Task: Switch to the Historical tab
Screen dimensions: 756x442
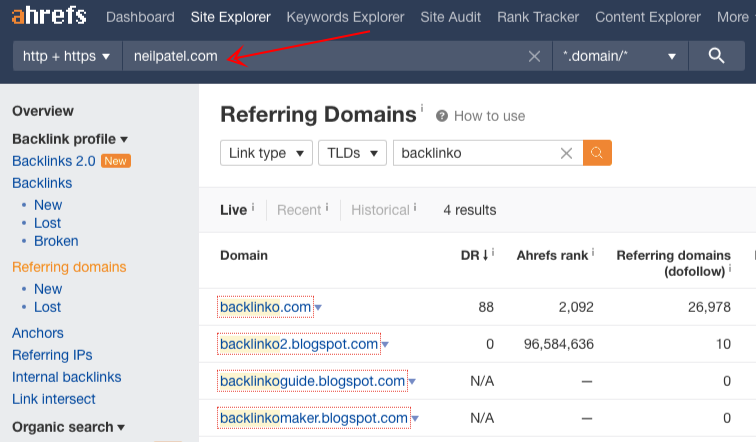Action: click(x=380, y=210)
